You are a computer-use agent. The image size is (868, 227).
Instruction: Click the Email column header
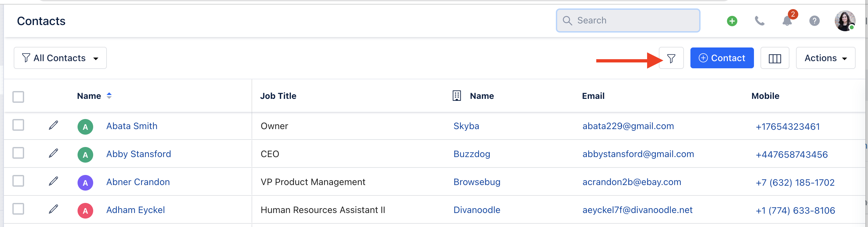(x=593, y=96)
